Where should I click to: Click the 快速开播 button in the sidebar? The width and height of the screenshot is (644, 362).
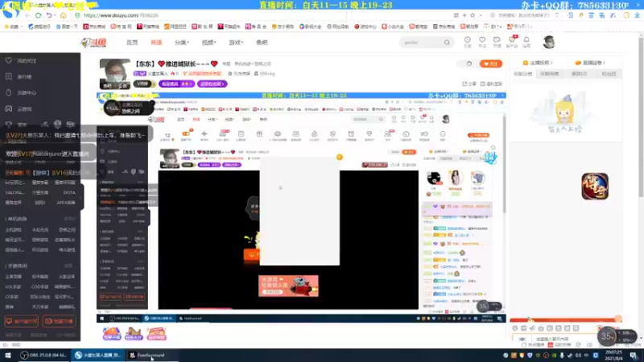(59, 321)
